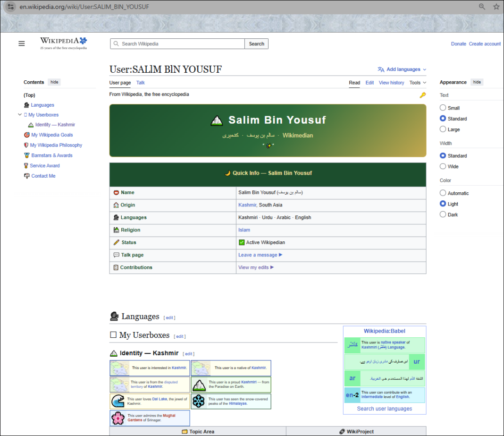Open the View history tab

tap(391, 83)
